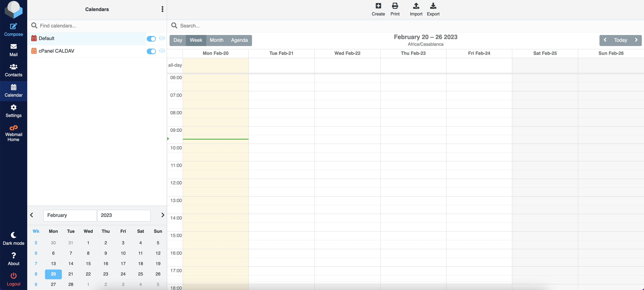
Task: Go to Webmail Home
Action: click(13, 133)
